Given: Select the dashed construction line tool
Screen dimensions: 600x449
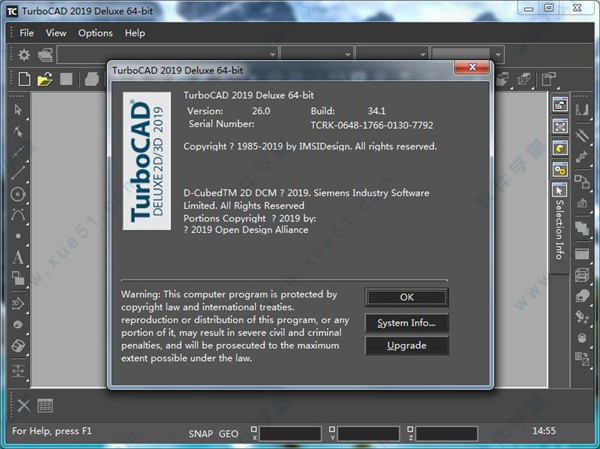Looking at the screenshot, I should coord(18,152).
